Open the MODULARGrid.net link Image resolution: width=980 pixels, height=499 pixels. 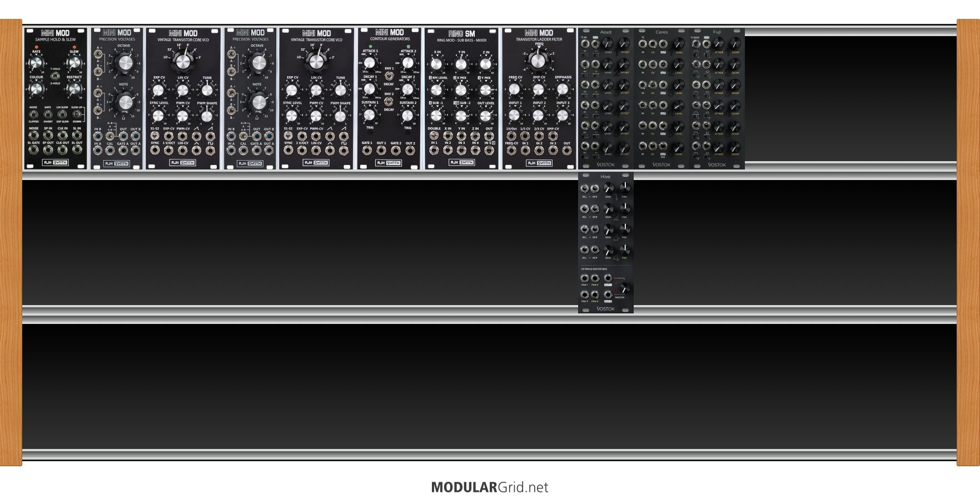click(x=490, y=487)
